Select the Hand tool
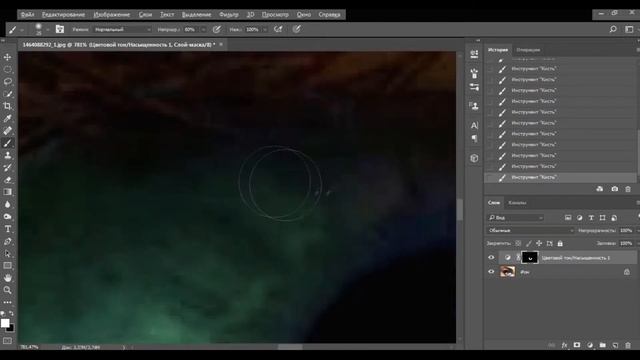The height and width of the screenshot is (360, 640). 7,278
